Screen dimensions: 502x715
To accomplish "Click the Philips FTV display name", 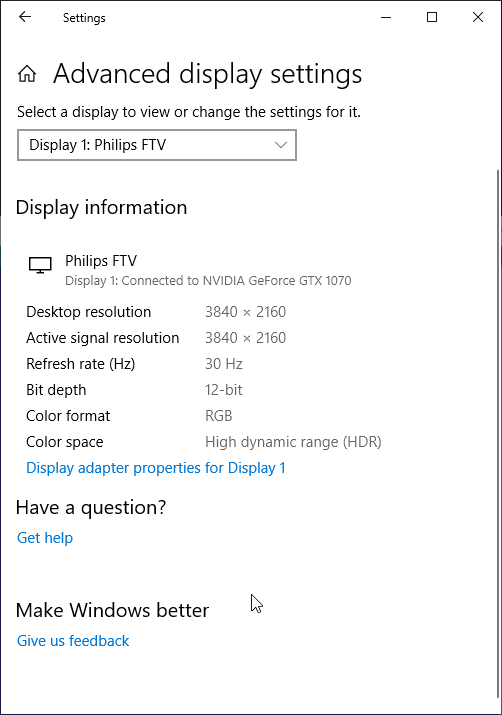I will click(x=101, y=261).
